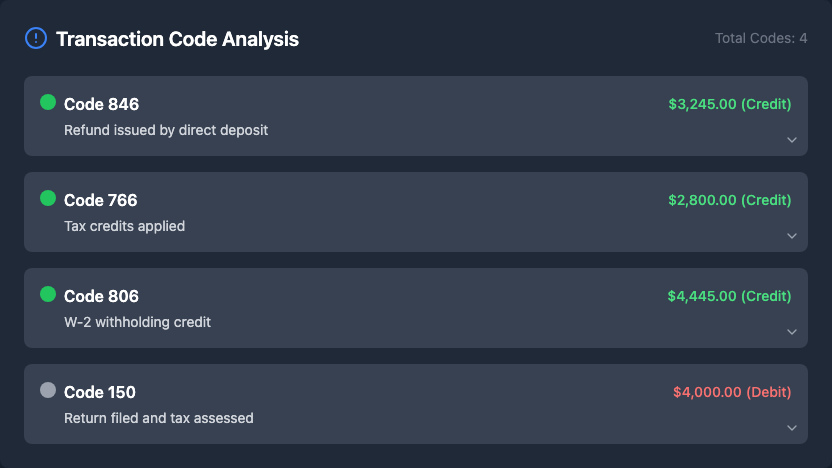Click the $4,445.00 (Credit) amount
Screen dimensions: 832x468
click(x=730, y=296)
